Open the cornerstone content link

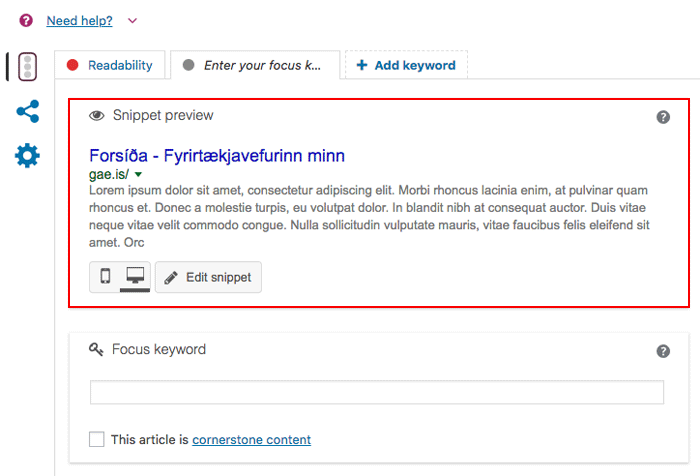[x=251, y=439]
